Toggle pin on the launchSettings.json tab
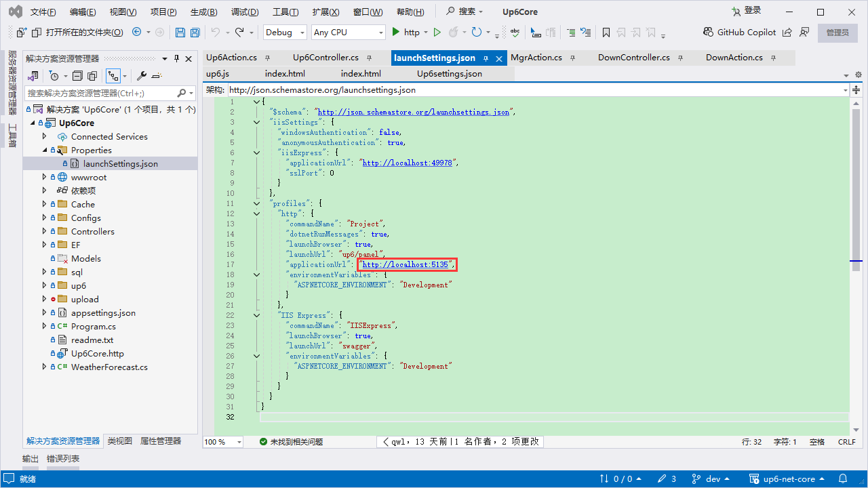 486,58
